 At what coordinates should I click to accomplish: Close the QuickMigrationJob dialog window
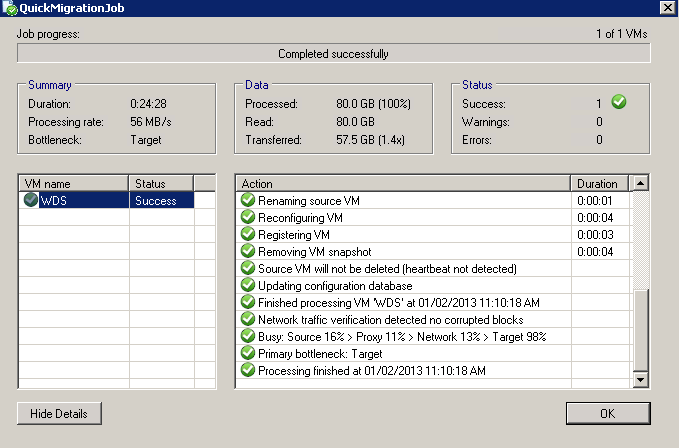[667, 7]
